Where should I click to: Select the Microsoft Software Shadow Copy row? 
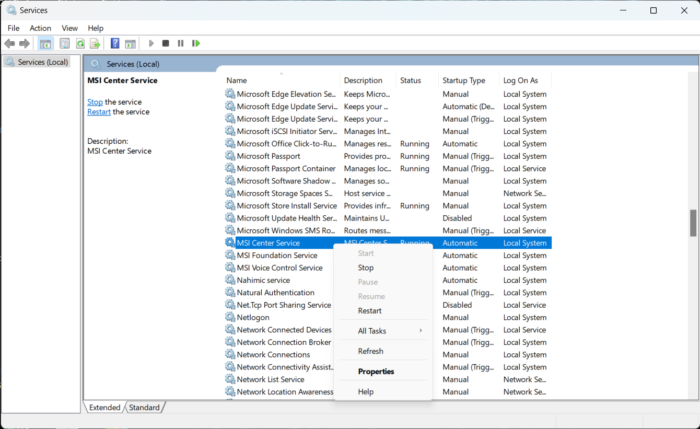coord(388,181)
